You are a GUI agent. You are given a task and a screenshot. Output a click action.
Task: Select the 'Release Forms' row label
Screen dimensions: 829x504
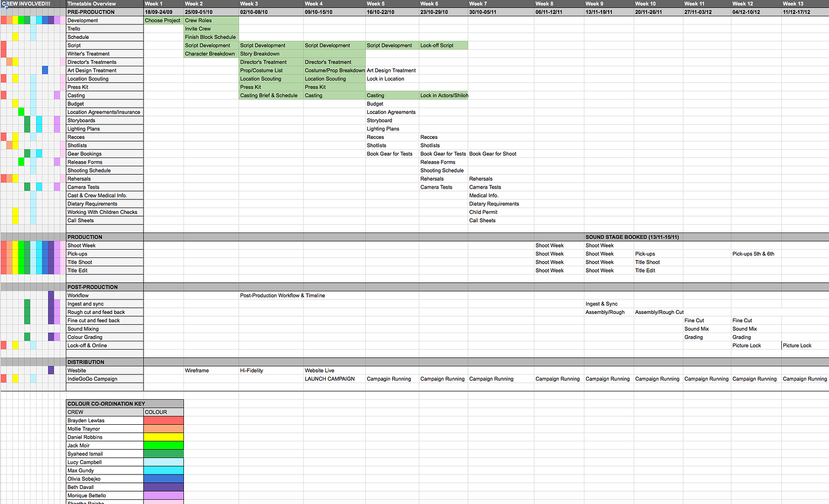click(x=105, y=162)
